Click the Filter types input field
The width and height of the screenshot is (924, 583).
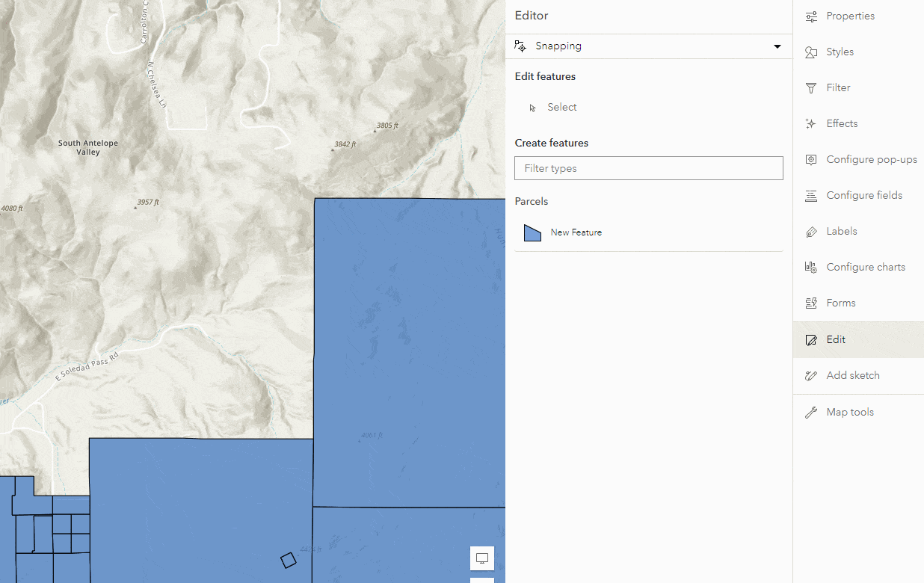[x=648, y=167]
